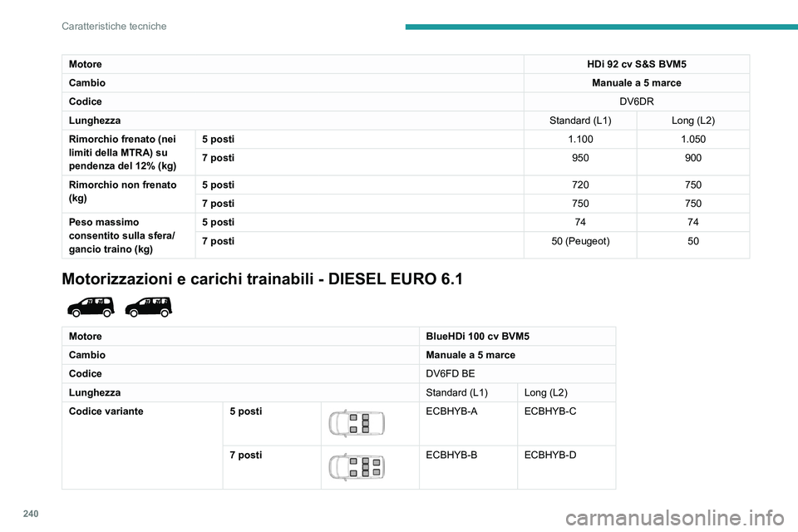Click 'Peso massimo consentito sulla sfera' label
798x532 pixels.
pyautogui.click(x=122, y=236)
